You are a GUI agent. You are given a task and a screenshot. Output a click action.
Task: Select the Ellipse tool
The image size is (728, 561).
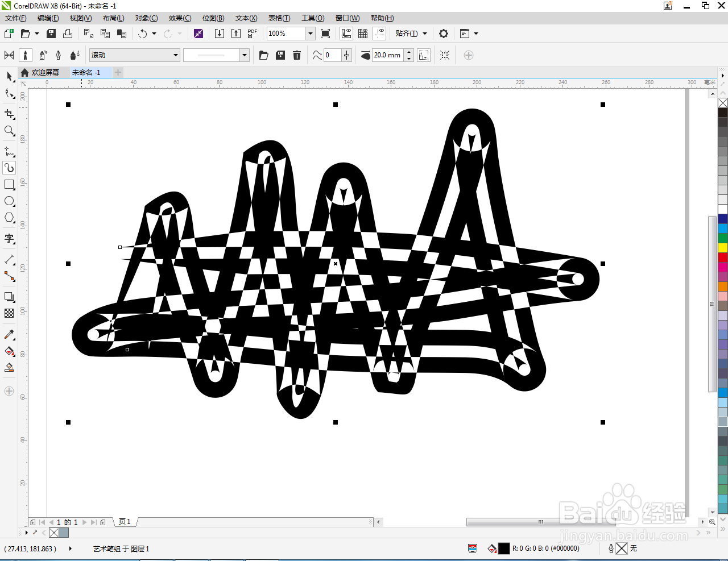click(9, 201)
